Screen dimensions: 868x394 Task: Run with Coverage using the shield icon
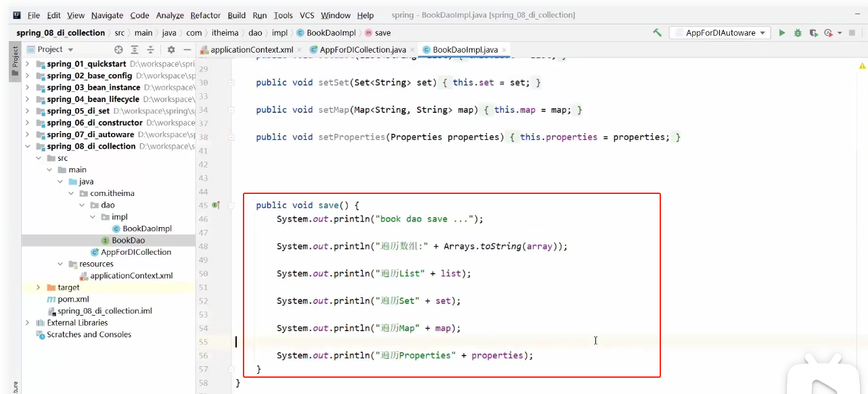point(813,32)
